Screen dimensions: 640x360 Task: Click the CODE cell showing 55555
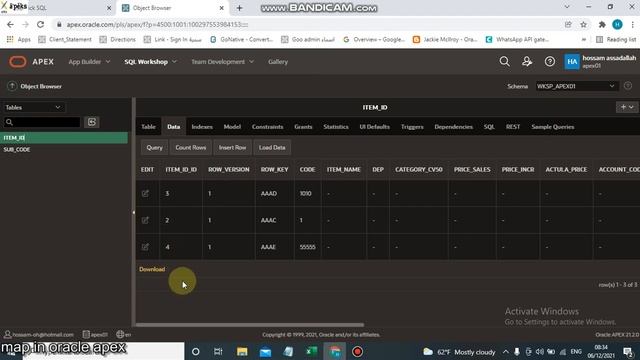tap(307, 247)
